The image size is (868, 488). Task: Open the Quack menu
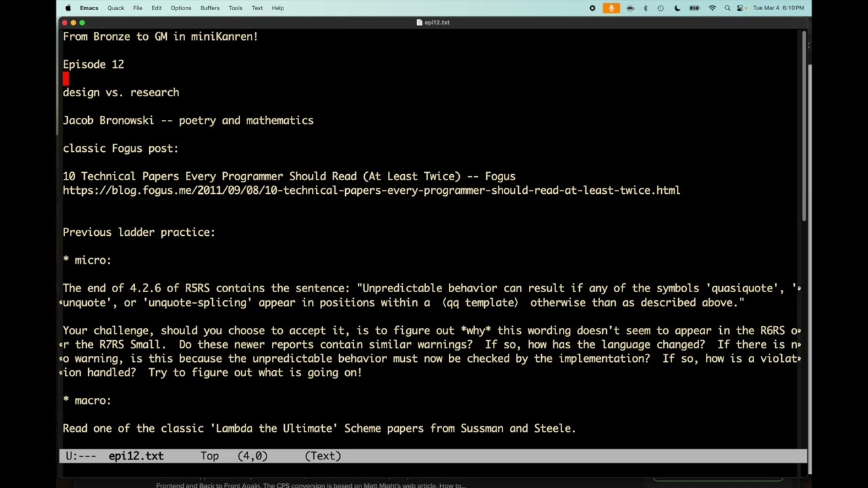pyautogui.click(x=115, y=8)
